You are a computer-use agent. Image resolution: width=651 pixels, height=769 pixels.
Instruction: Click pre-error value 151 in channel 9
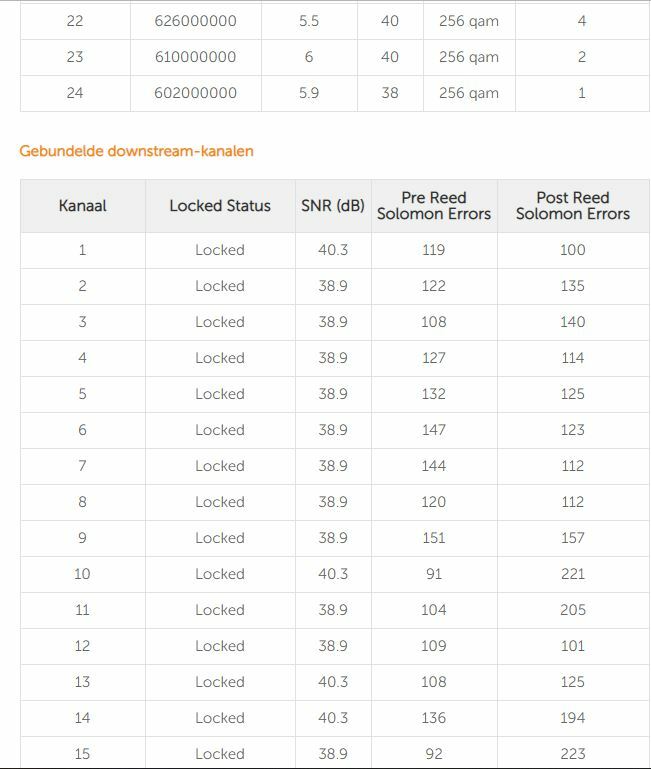434,538
